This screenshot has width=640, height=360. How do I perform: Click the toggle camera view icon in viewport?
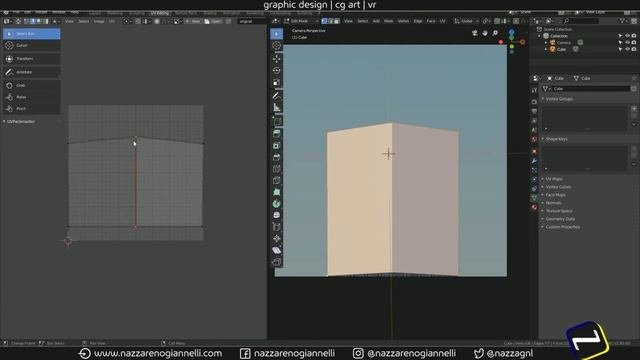click(475, 33)
